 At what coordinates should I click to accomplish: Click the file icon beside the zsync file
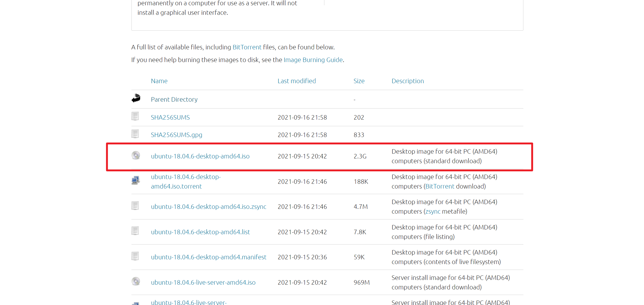click(135, 205)
